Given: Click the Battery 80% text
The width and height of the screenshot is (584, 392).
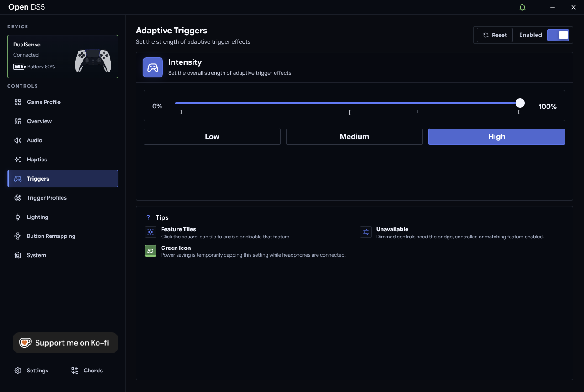Looking at the screenshot, I should (41, 67).
